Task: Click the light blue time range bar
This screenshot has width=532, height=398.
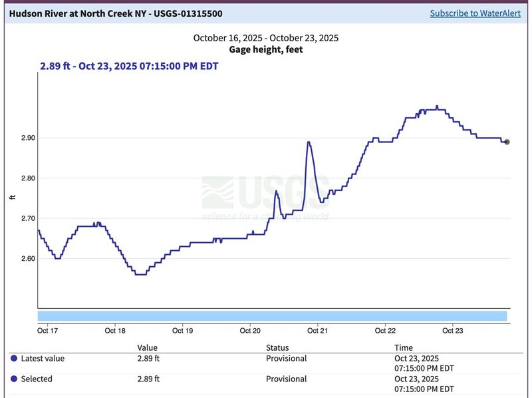Action: [272, 315]
